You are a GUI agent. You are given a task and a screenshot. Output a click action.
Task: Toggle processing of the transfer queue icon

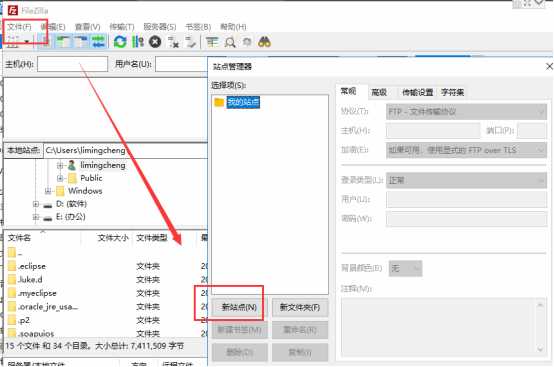pyautogui.click(x=138, y=42)
